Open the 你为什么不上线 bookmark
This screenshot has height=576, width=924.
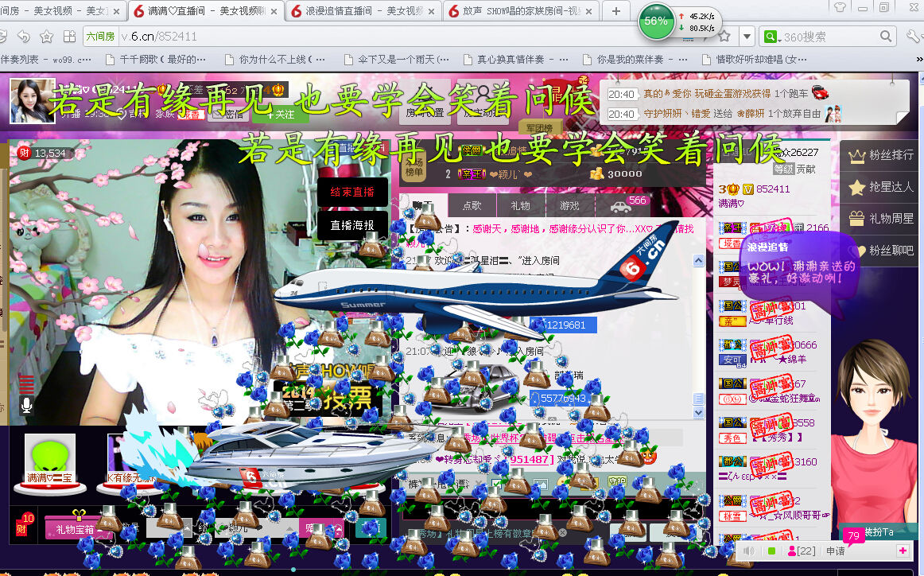click(x=275, y=60)
